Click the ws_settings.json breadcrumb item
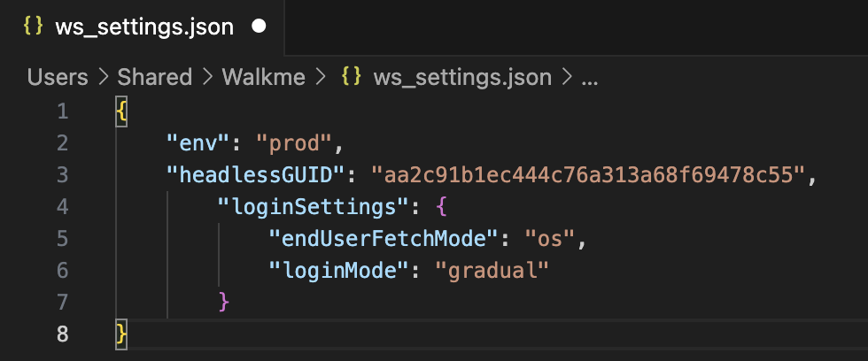 click(462, 77)
